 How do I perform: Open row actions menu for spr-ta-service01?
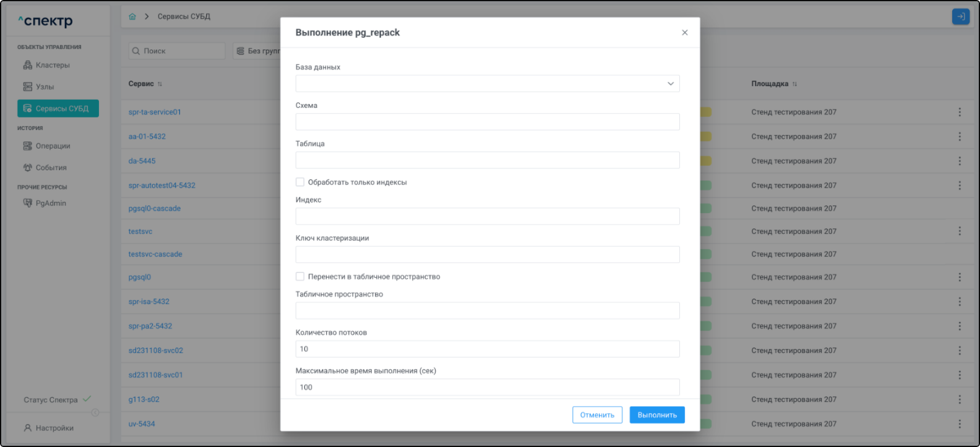coord(960,112)
